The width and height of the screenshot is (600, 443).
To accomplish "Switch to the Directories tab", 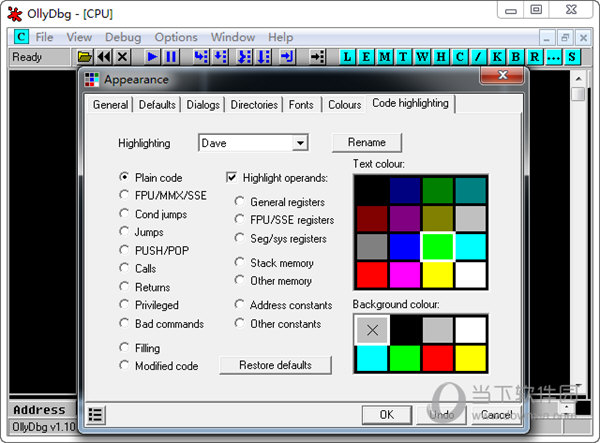I will coord(254,105).
